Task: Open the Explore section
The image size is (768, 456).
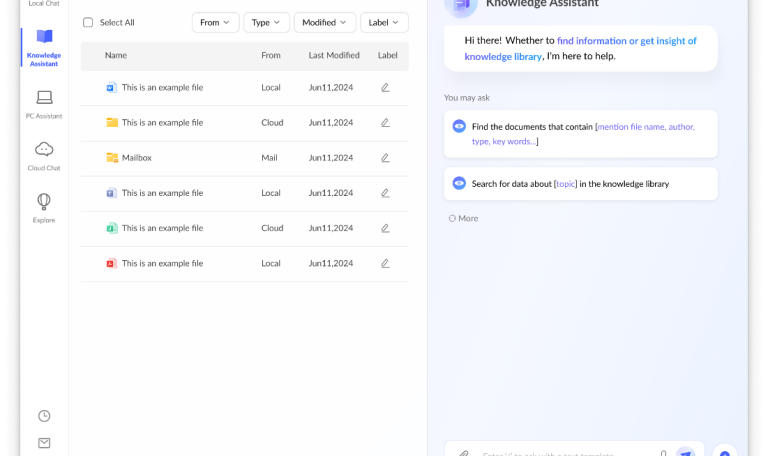Action: click(44, 207)
